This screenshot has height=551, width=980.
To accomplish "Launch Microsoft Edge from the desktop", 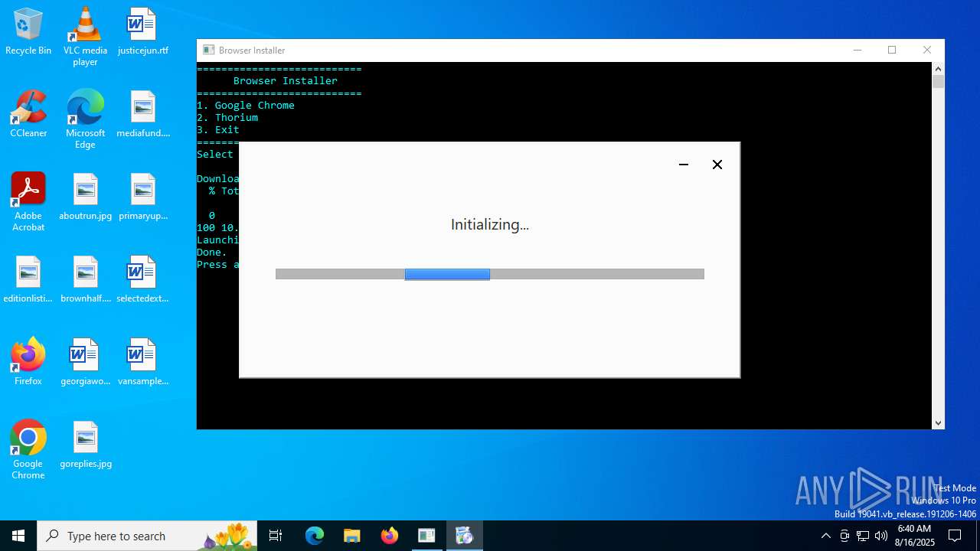I will [85, 119].
